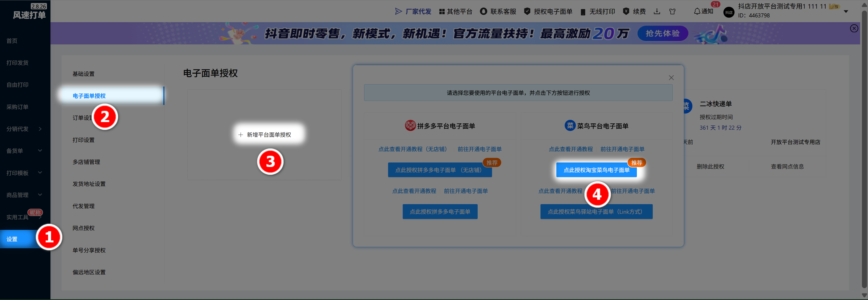Click the 拼多多 platform logo icon
Screen dimensions: 868x300
click(x=410, y=125)
